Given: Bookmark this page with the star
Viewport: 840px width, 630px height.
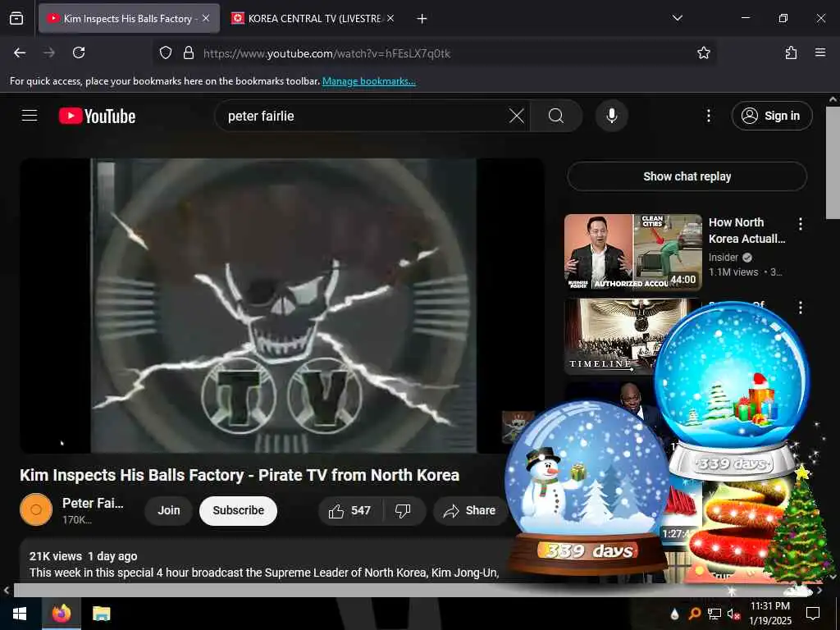Looking at the screenshot, I should tap(703, 52).
